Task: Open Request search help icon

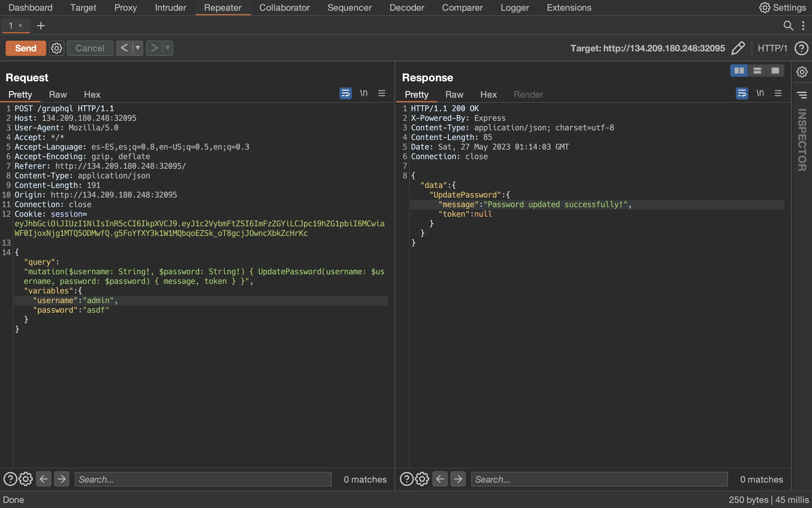Action: [10, 479]
